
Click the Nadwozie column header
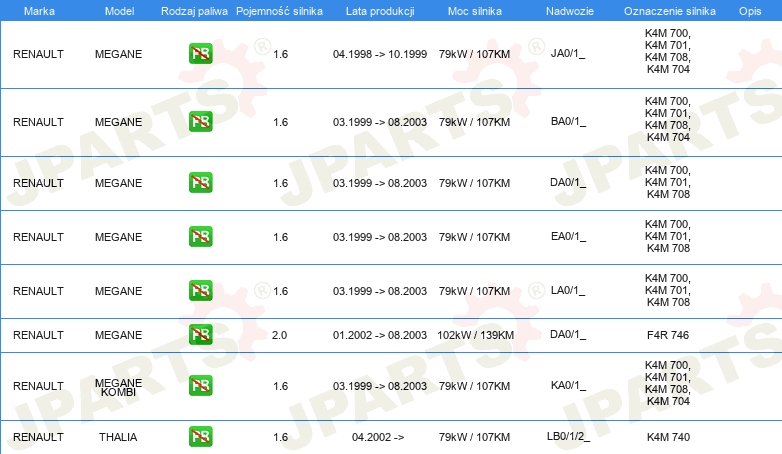point(570,11)
